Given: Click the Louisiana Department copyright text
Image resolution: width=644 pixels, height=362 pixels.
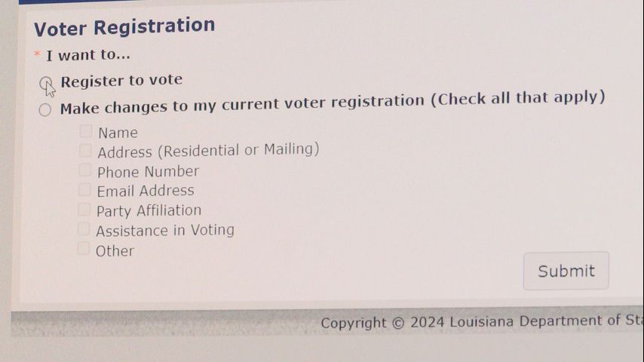Looking at the screenshot, I should point(481,322).
